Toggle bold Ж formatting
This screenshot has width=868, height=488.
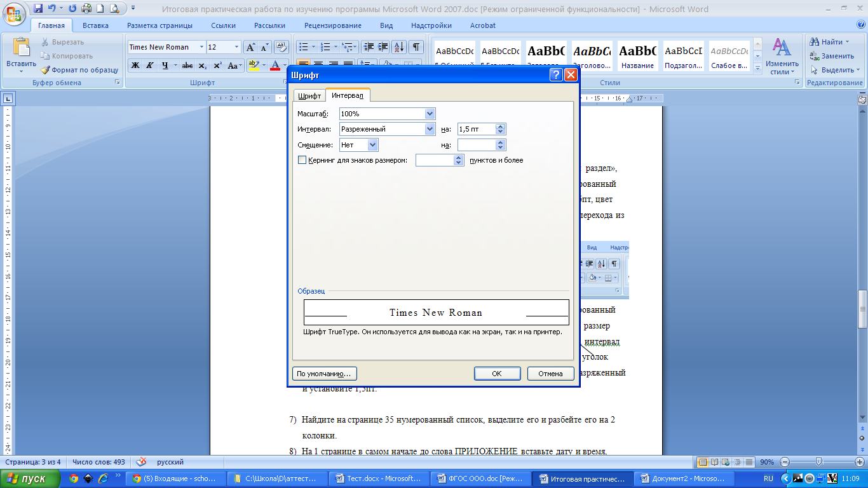[x=135, y=65]
